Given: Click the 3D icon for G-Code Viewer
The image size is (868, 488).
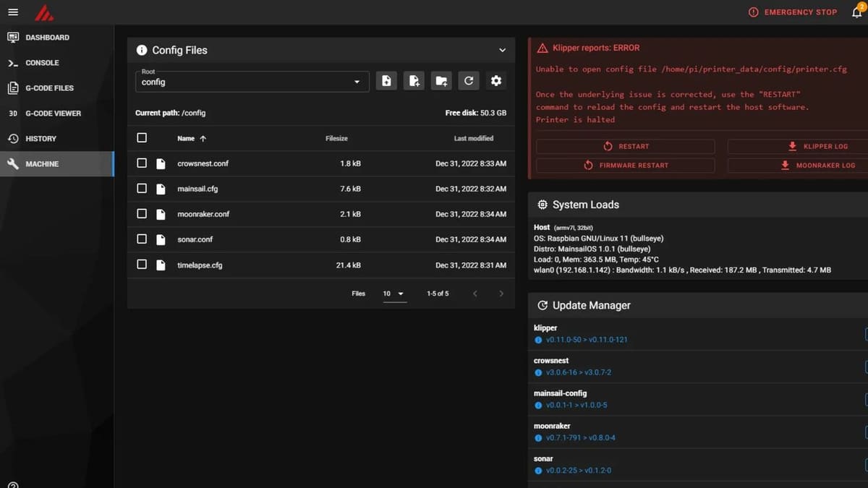Looking at the screenshot, I should (x=13, y=114).
